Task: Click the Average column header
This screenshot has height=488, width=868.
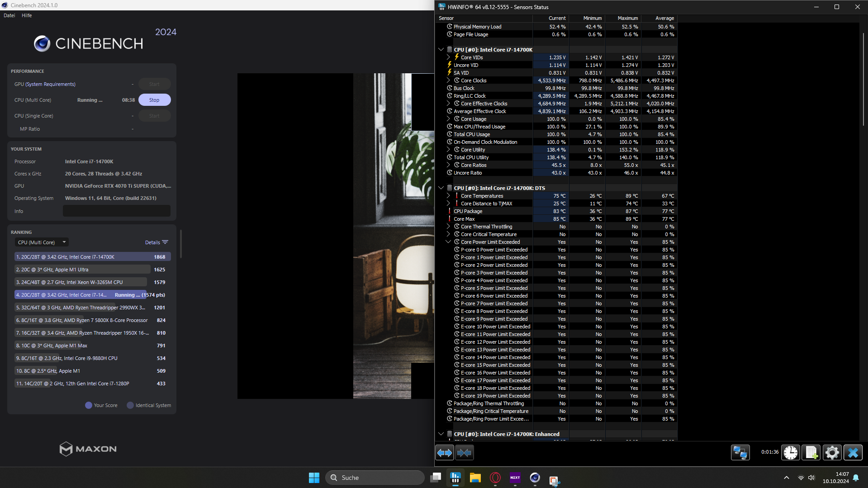Action: (659, 18)
